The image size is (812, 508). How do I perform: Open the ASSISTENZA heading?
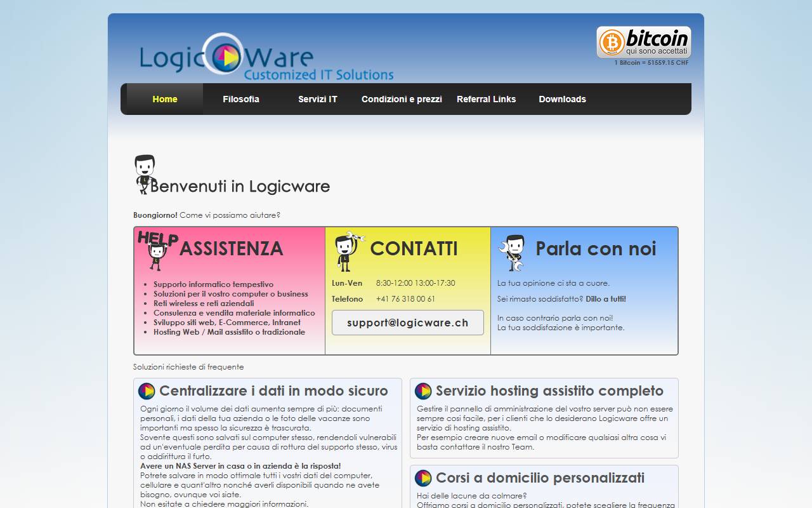pyautogui.click(x=232, y=248)
